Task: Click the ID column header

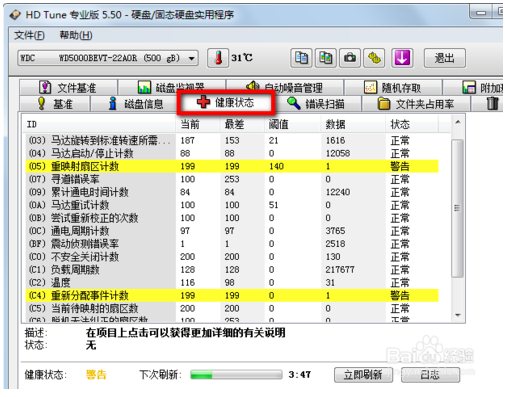Action: (x=99, y=124)
